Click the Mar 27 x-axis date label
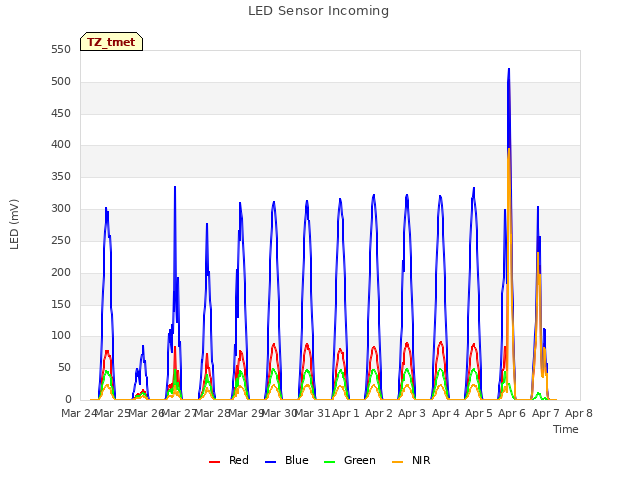This screenshot has height=480, width=640. click(x=179, y=413)
